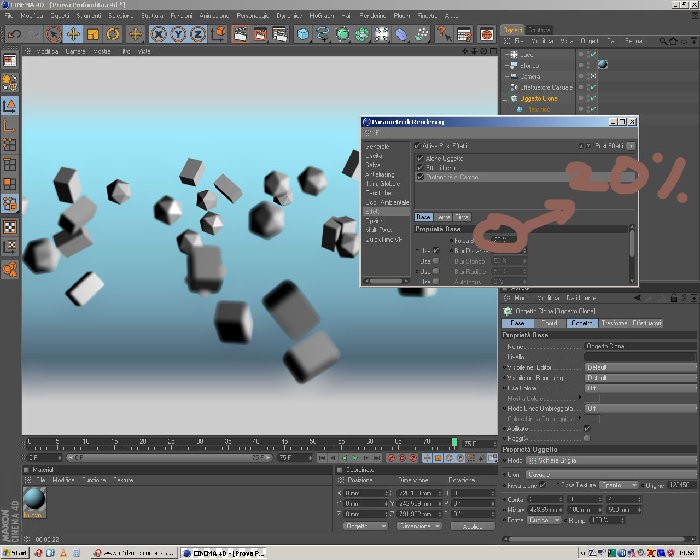This screenshot has width=700, height=560.
Task: Open the Visibile nell'Editor dropdown
Action: [640, 367]
